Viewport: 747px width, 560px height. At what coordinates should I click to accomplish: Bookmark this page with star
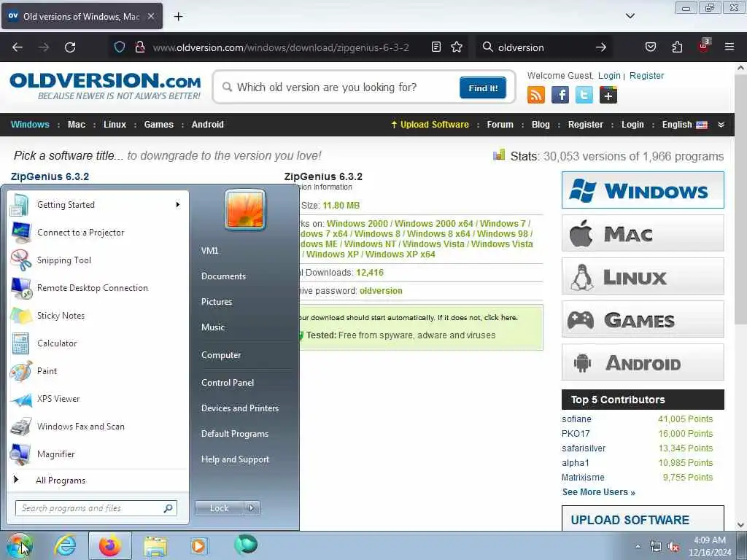[457, 47]
